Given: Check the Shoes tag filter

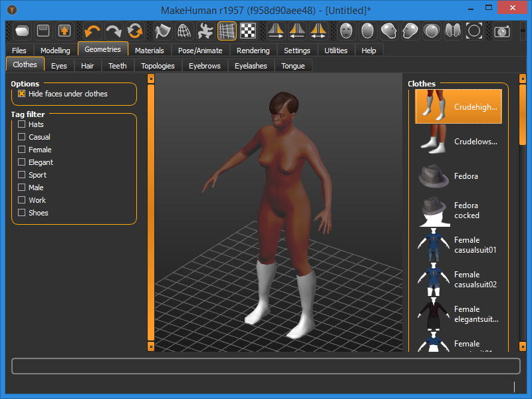Looking at the screenshot, I should point(21,213).
